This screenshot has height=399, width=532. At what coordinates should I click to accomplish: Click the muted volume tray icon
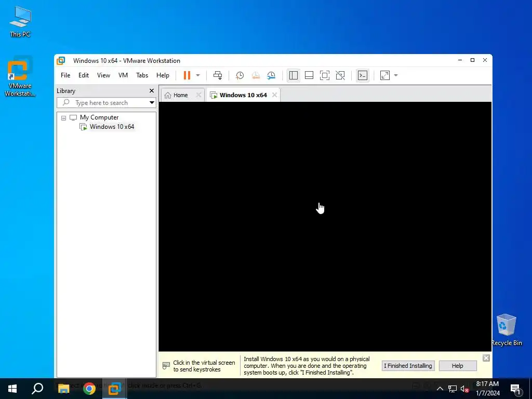[x=464, y=389]
